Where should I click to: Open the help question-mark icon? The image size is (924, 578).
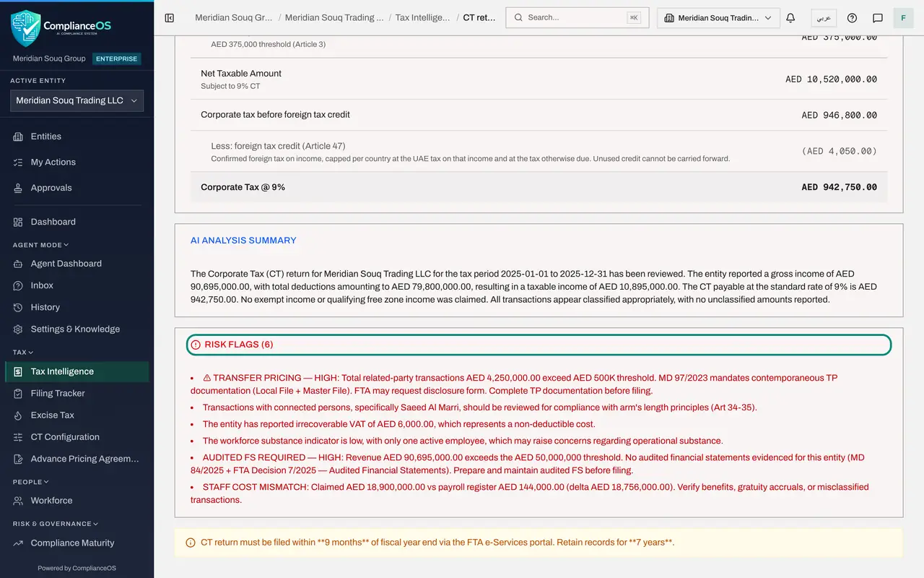(x=852, y=17)
